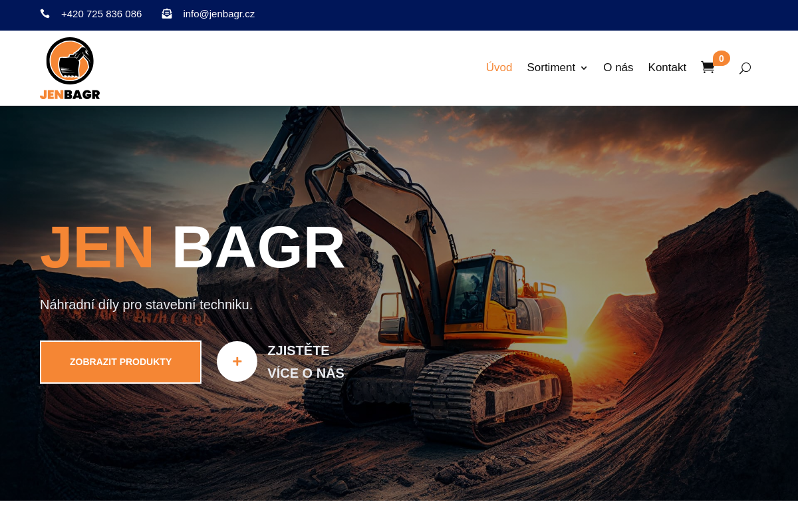
Task: Click the phone icon in top bar
Action: pos(45,14)
